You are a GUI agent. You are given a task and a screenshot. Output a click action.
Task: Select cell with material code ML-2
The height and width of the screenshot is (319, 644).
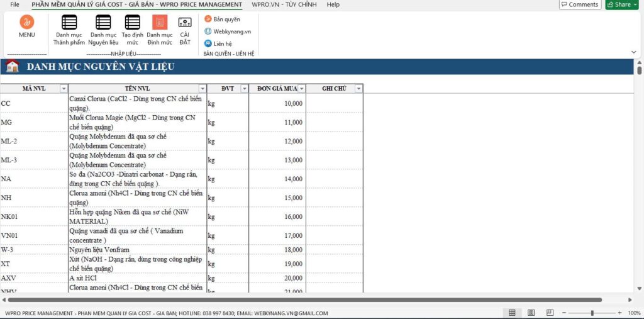click(x=34, y=141)
